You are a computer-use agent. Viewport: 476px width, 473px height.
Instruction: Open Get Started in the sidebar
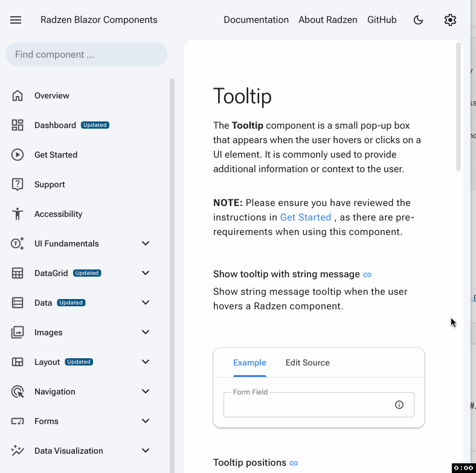[x=56, y=155]
